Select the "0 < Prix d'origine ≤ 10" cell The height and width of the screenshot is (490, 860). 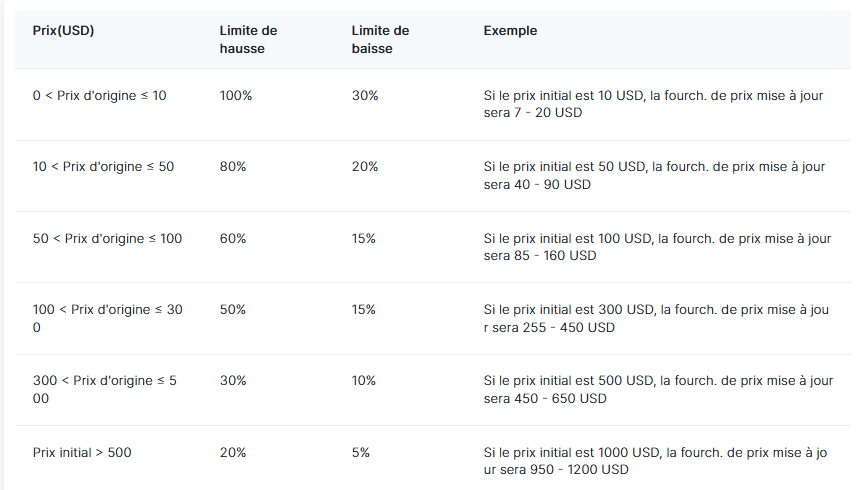point(100,95)
